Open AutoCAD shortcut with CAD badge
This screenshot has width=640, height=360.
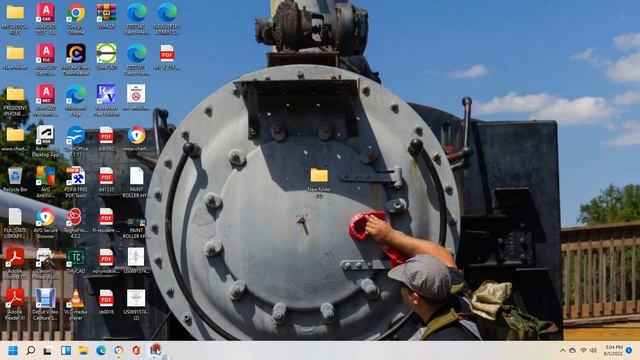(45, 18)
